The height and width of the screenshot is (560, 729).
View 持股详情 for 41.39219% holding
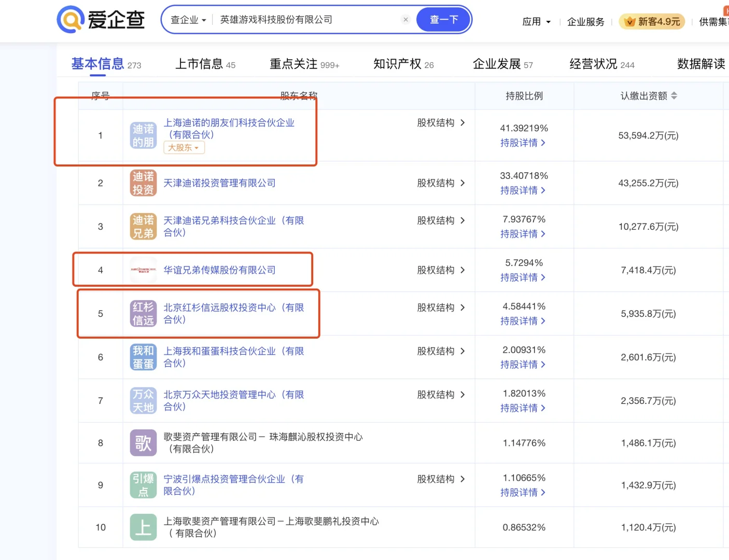coord(523,143)
